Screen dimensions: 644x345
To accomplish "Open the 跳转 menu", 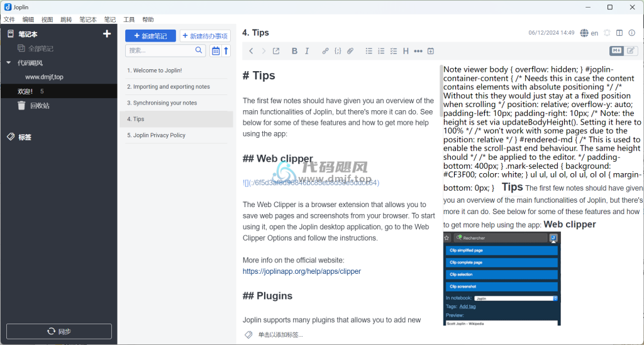I will tap(66, 20).
